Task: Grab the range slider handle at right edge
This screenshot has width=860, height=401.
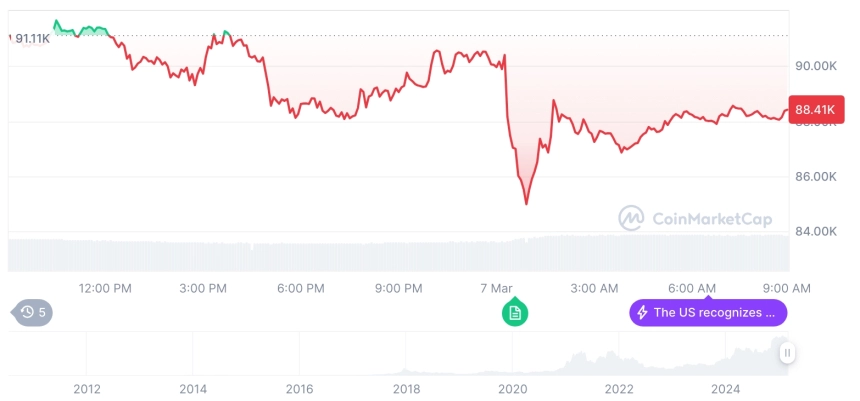Action: pos(788,353)
